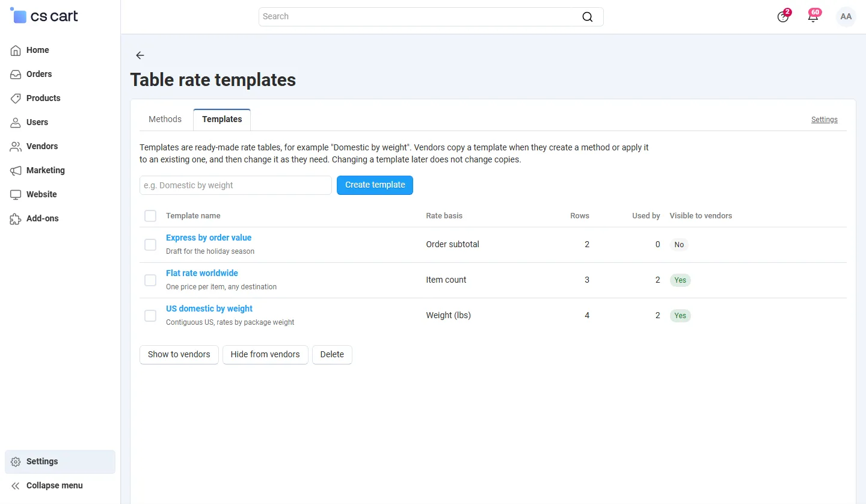
Task: Click the Yes badge for Flat rate worldwide
Action: click(680, 280)
